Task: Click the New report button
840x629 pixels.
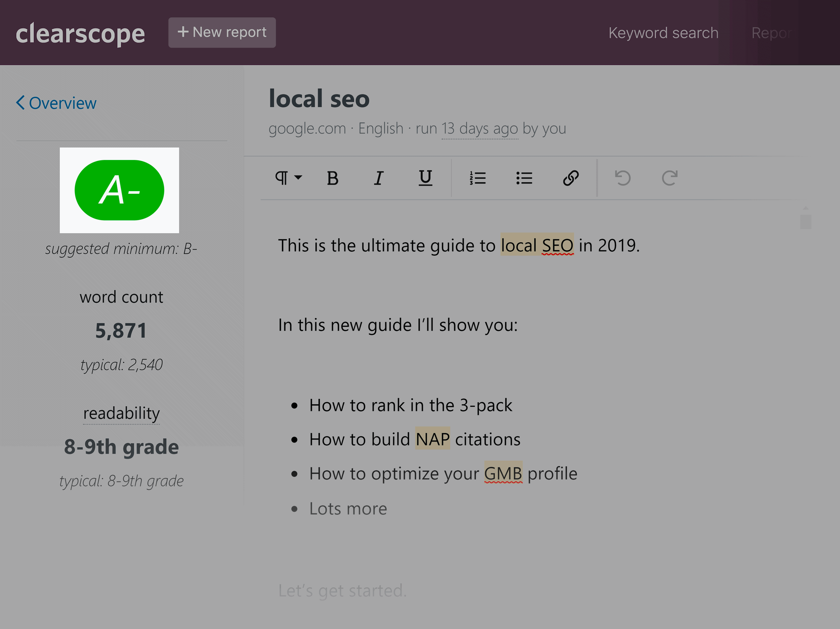Action: point(223,31)
